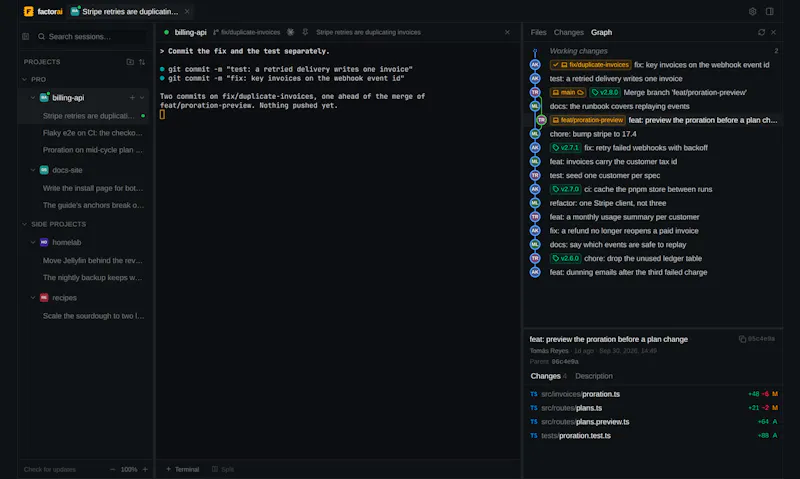Click the v2.7.0 tag badge
800x479 pixels.
click(x=565, y=189)
